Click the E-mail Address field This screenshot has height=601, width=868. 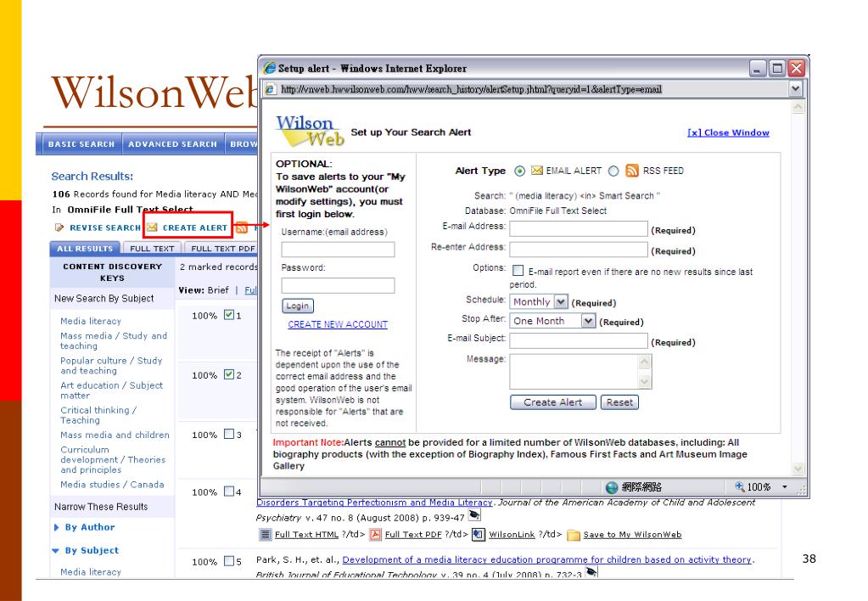click(x=579, y=228)
